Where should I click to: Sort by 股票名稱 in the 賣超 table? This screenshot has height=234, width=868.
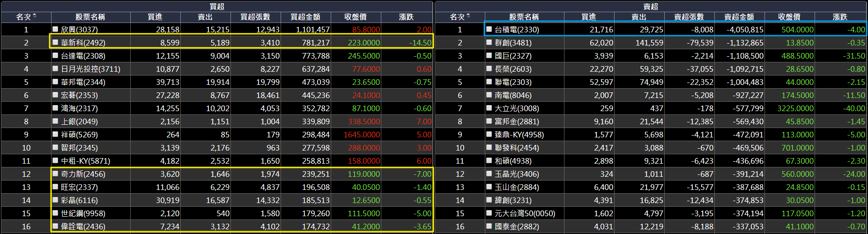pos(524,17)
